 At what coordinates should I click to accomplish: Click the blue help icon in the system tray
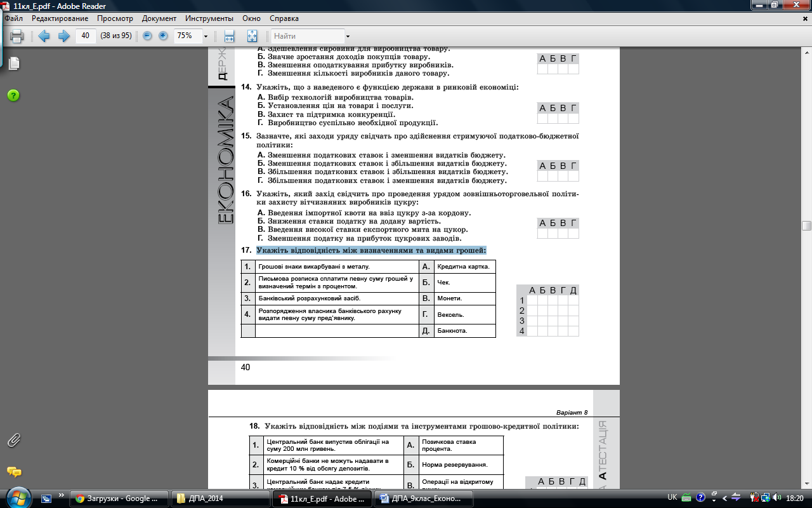pyautogui.click(x=701, y=498)
